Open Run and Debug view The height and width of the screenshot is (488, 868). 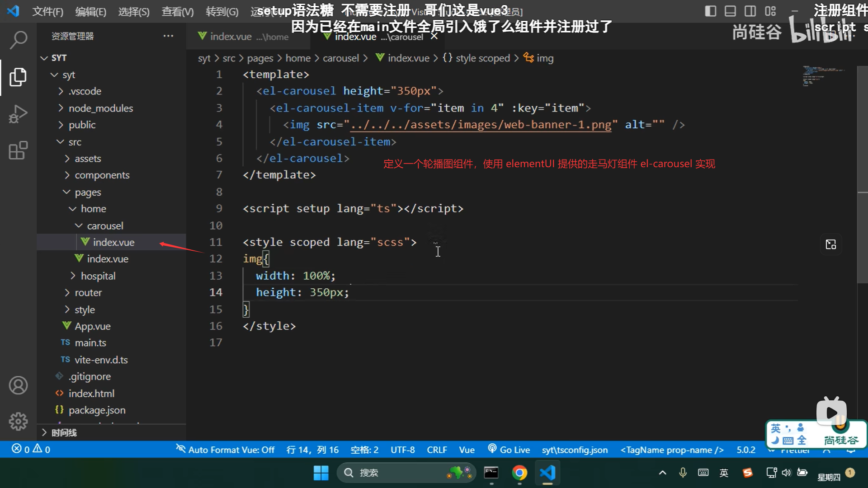18,114
